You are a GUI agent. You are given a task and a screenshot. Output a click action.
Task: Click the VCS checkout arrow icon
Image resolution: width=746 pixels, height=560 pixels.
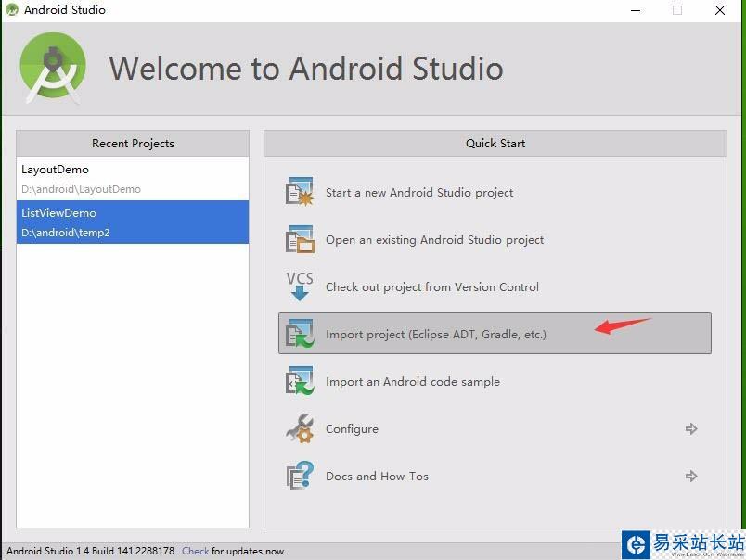(300, 286)
